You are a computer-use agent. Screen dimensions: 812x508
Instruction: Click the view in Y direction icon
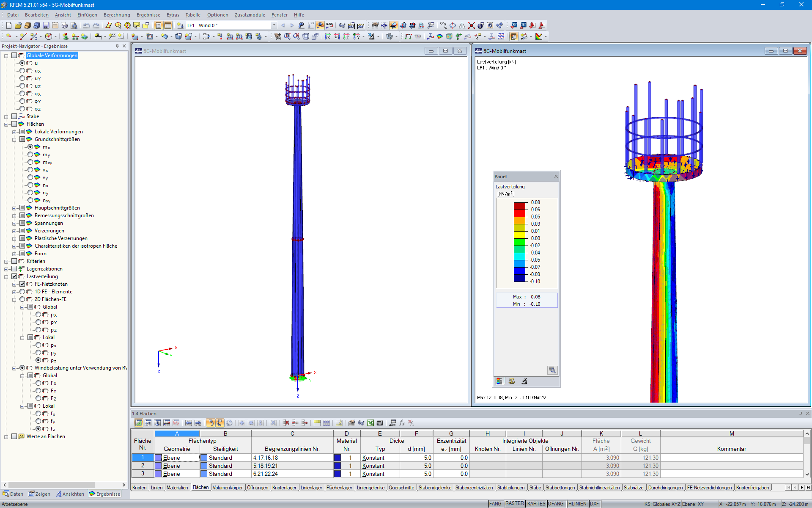(x=337, y=37)
